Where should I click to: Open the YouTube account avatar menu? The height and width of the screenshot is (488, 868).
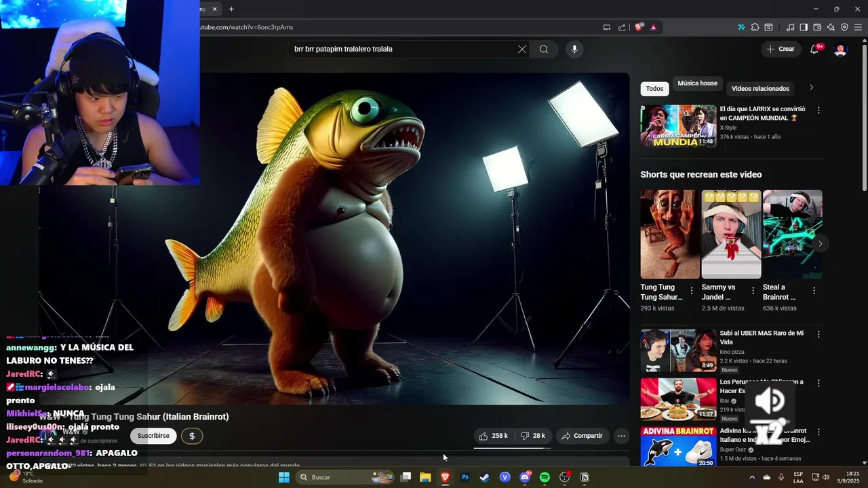[840, 49]
